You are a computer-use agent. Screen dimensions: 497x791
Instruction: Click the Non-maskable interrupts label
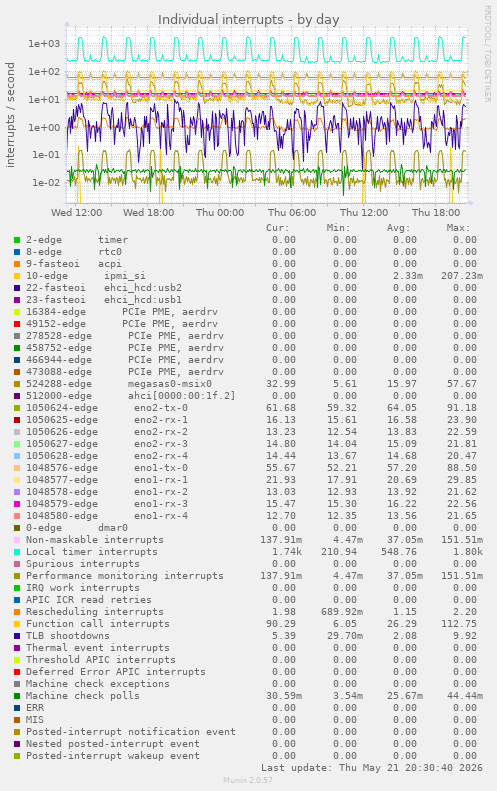95,540
